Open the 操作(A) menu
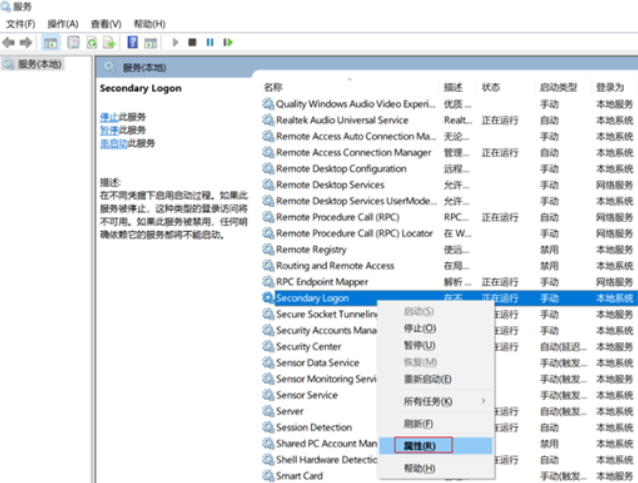The width and height of the screenshot is (638, 483). pyautogui.click(x=63, y=23)
